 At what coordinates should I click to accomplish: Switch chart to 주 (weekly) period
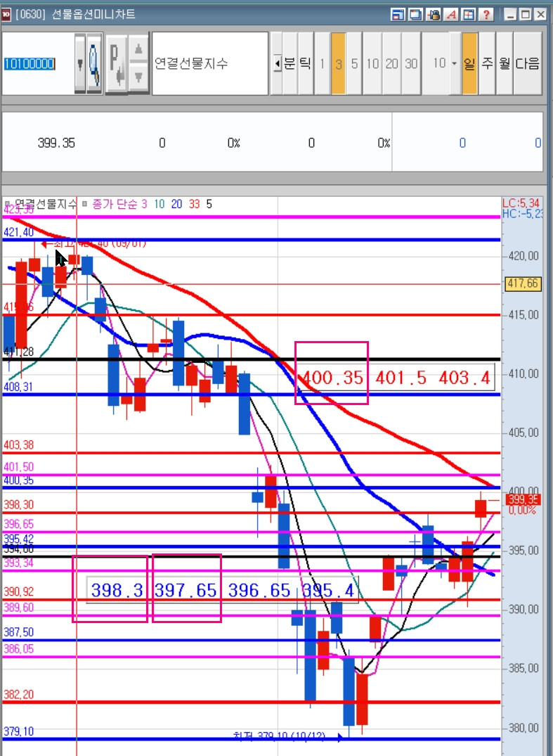coord(487,63)
